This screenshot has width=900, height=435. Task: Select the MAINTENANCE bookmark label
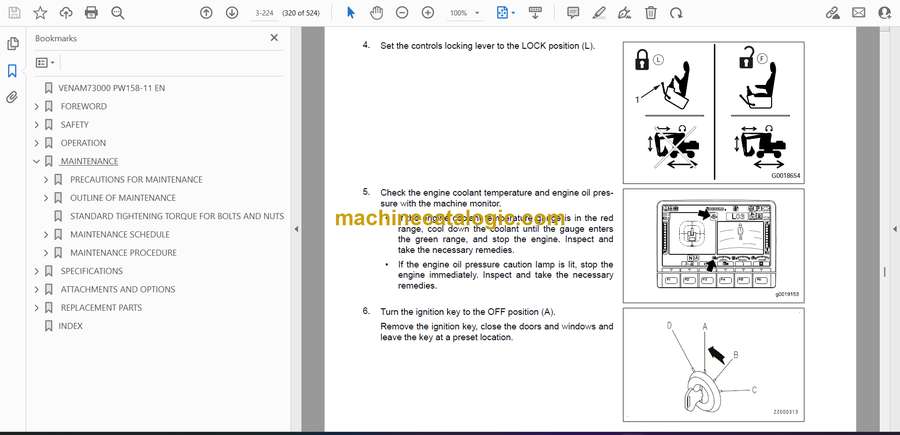point(90,161)
